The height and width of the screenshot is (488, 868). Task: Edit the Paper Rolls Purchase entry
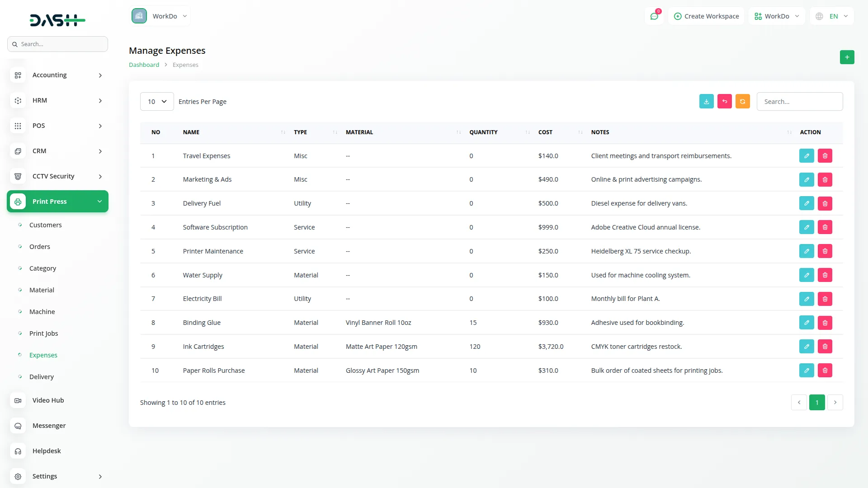[806, 371]
